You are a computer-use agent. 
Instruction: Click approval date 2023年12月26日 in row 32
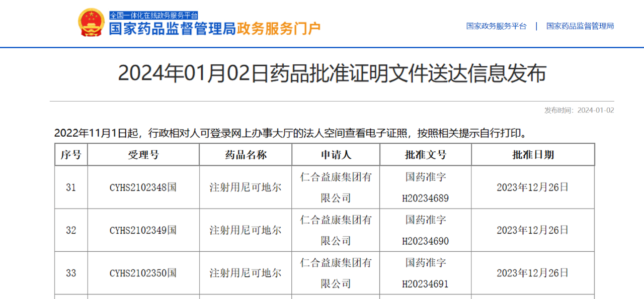pyautogui.click(x=533, y=230)
